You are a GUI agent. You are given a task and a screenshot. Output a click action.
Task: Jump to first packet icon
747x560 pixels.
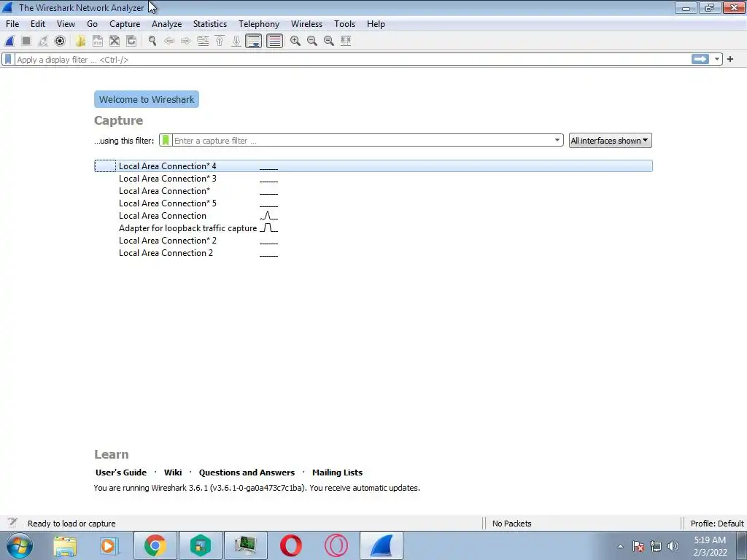pyautogui.click(x=220, y=41)
